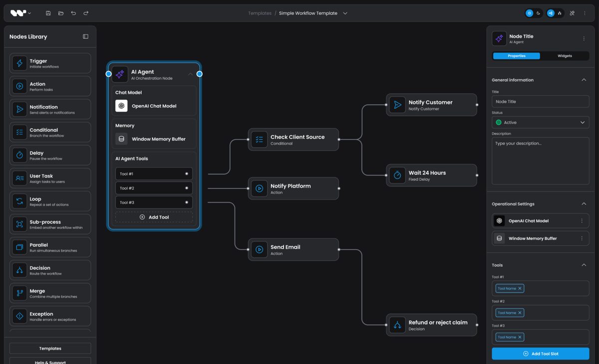Click the save icon in top toolbar

pyautogui.click(x=48, y=13)
